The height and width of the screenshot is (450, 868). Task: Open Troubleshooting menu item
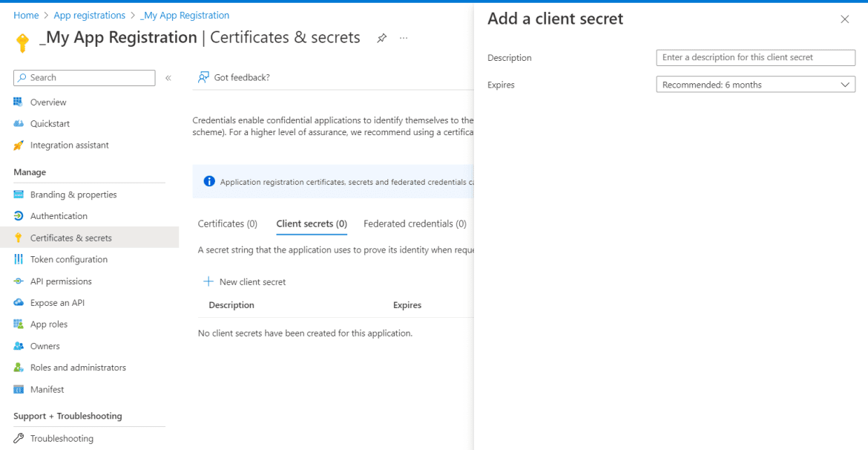point(62,438)
